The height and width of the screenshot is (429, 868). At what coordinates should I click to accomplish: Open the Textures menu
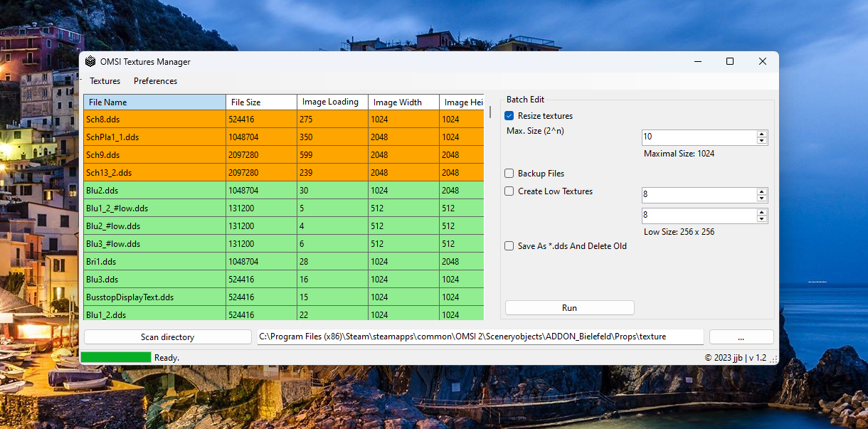click(x=105, y=81)
